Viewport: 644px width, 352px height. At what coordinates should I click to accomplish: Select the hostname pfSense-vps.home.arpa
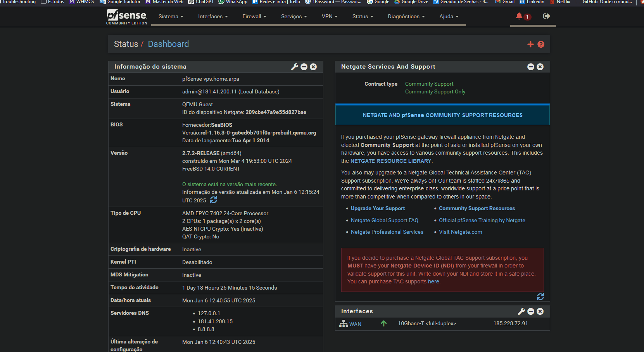211,79
